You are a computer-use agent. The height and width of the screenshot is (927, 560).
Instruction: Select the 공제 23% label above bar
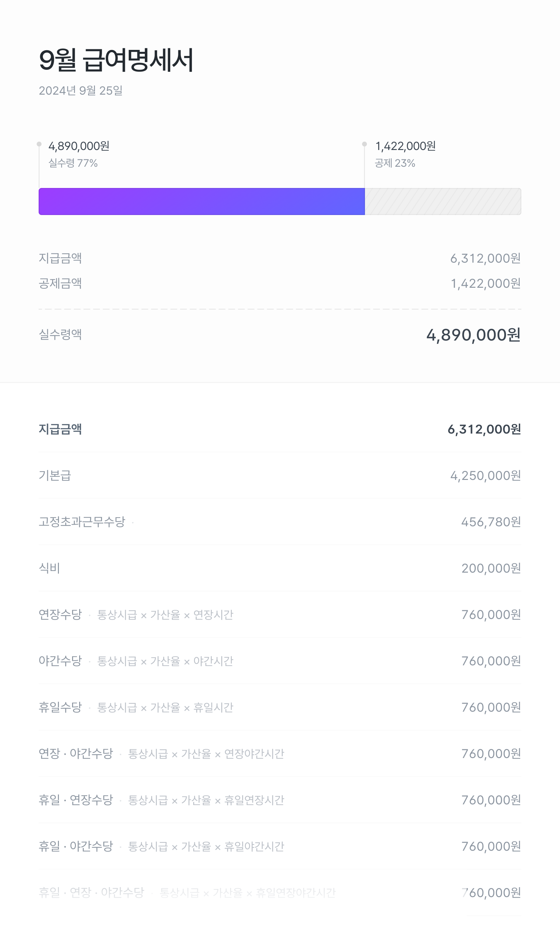pyautogui.click(x=395, y=163)
